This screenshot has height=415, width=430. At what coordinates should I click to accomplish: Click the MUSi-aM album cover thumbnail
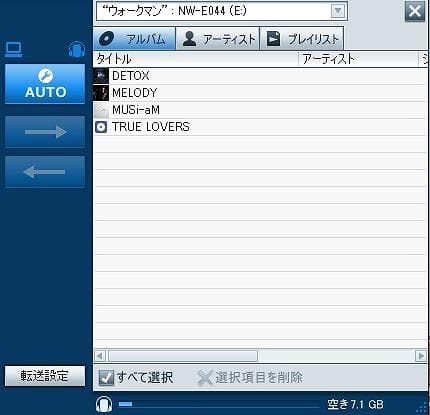pos(101,110)
